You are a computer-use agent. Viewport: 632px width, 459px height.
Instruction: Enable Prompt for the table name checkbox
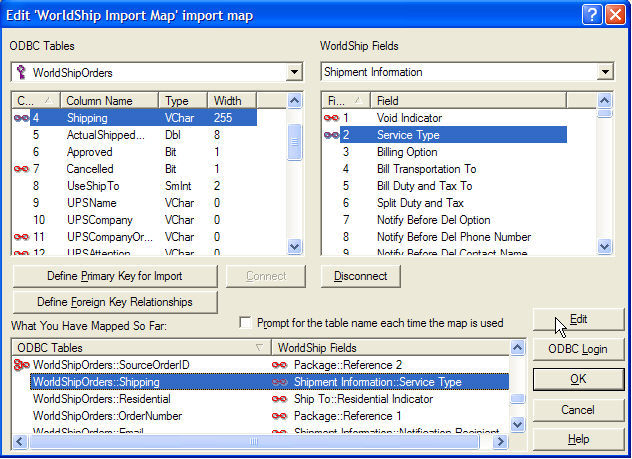[245, 322]
